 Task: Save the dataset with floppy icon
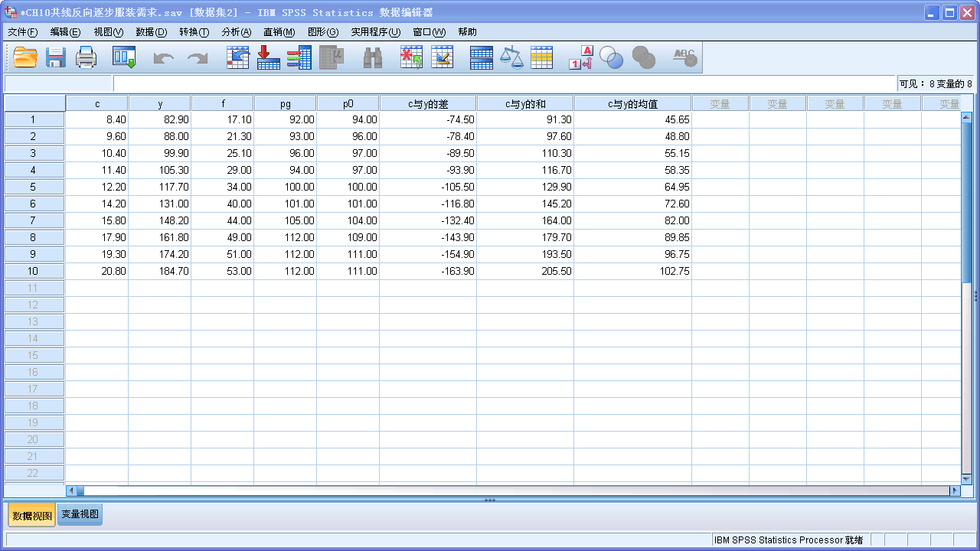click(x=56, y=57)
